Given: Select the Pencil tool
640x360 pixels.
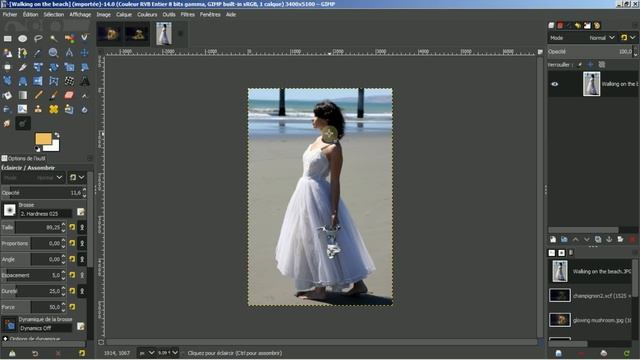Looking at the screenshot, I should click(x=38, y=96).
